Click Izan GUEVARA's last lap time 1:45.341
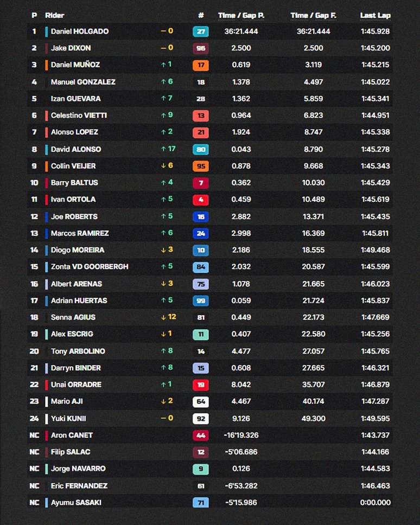The image size is (420, 525). tap(375, 99)
